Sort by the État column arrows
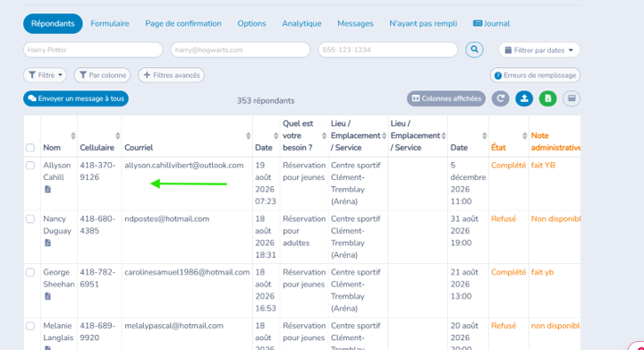644x350 pixels. [x=524, y=135]
